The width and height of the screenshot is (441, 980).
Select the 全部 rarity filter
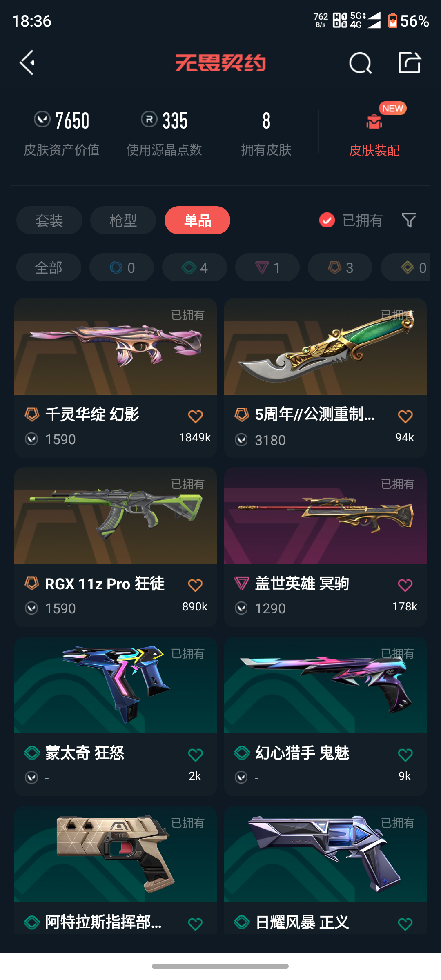pyautogui.click(x=49, y=267)
